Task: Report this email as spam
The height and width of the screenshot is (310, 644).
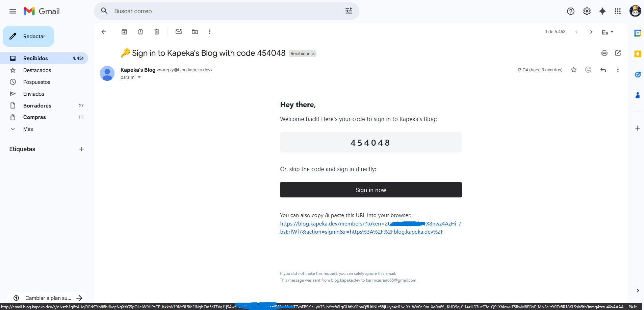Action: tap(140, 32)
